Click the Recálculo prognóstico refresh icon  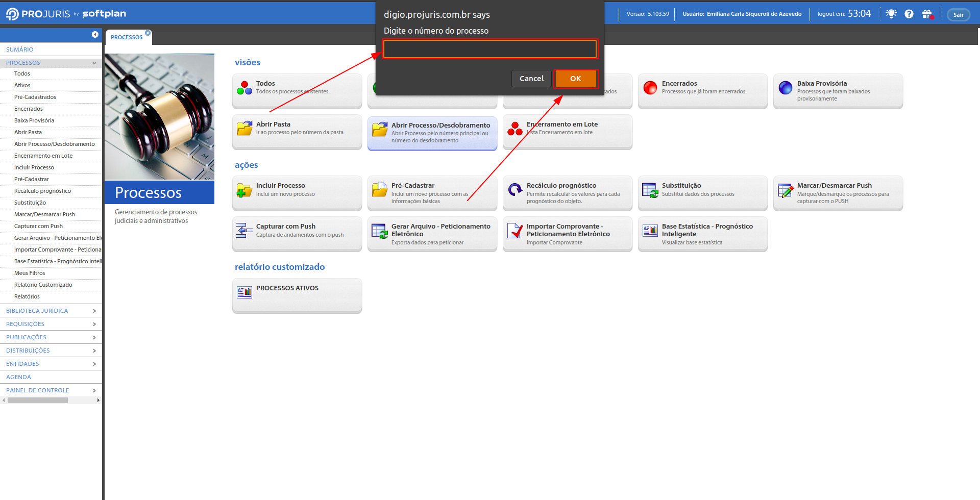pos(515,190)
